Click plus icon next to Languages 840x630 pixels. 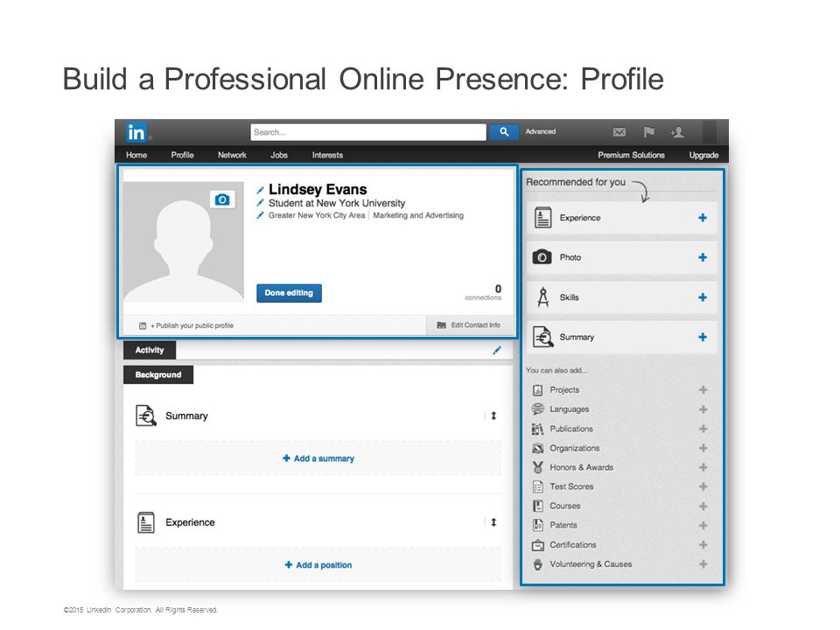[x=703, y=409]
